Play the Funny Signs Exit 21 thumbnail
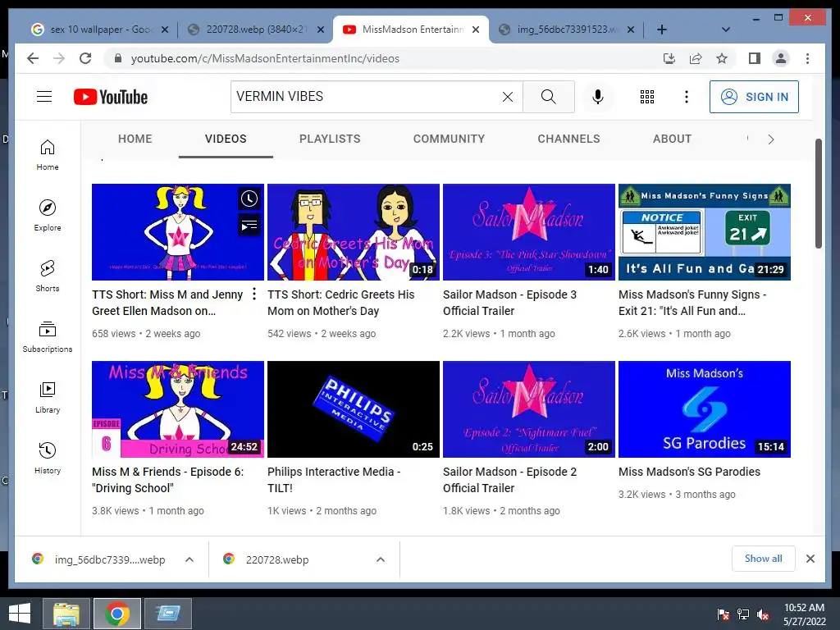 [705, 232]
